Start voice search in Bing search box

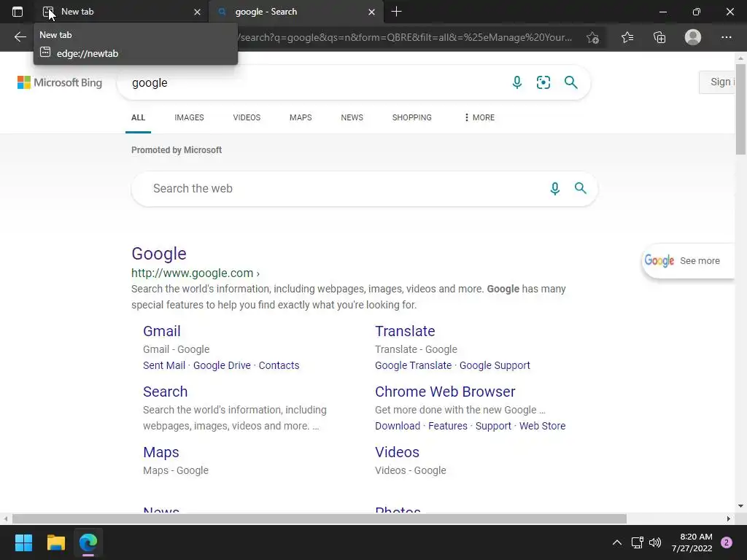(517, 82)
